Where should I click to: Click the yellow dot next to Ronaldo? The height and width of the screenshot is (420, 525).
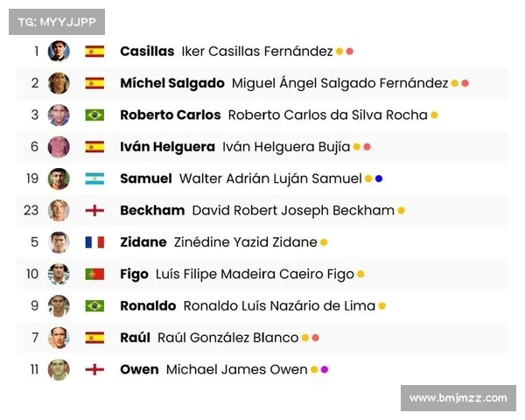382,306
